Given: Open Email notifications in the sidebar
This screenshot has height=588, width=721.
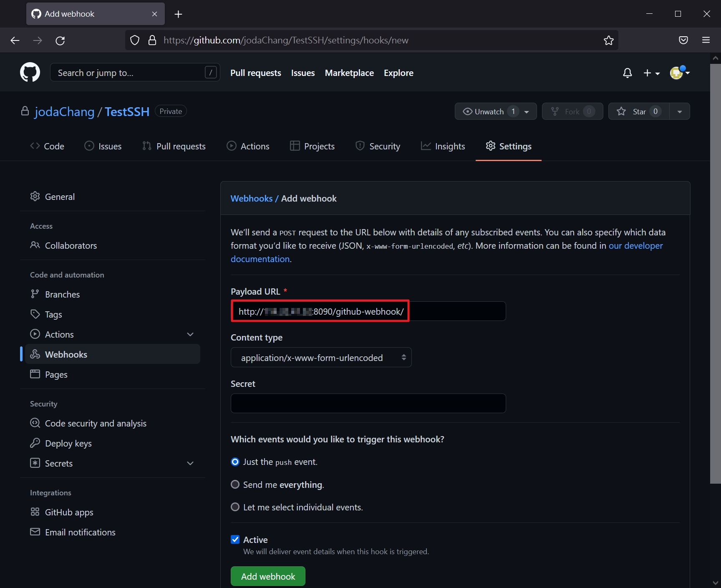Looking at the screenshot, I should coord(113,532).
